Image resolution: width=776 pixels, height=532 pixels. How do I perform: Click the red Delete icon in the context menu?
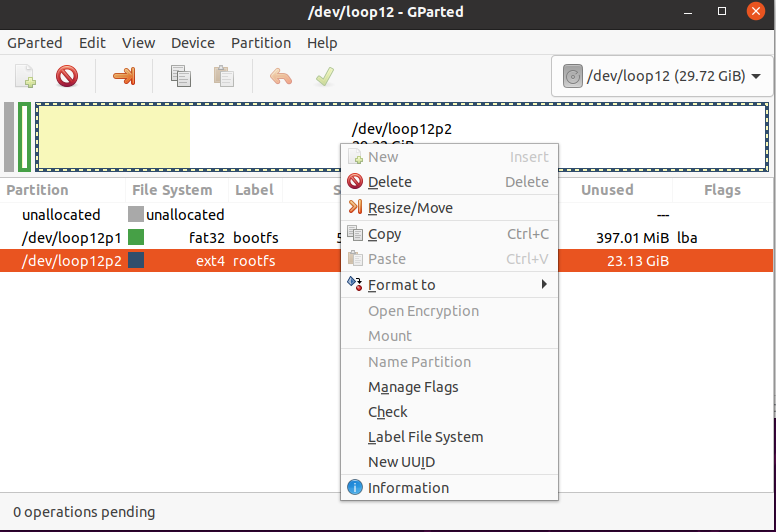pyautogui.click(x=355, y=182)
